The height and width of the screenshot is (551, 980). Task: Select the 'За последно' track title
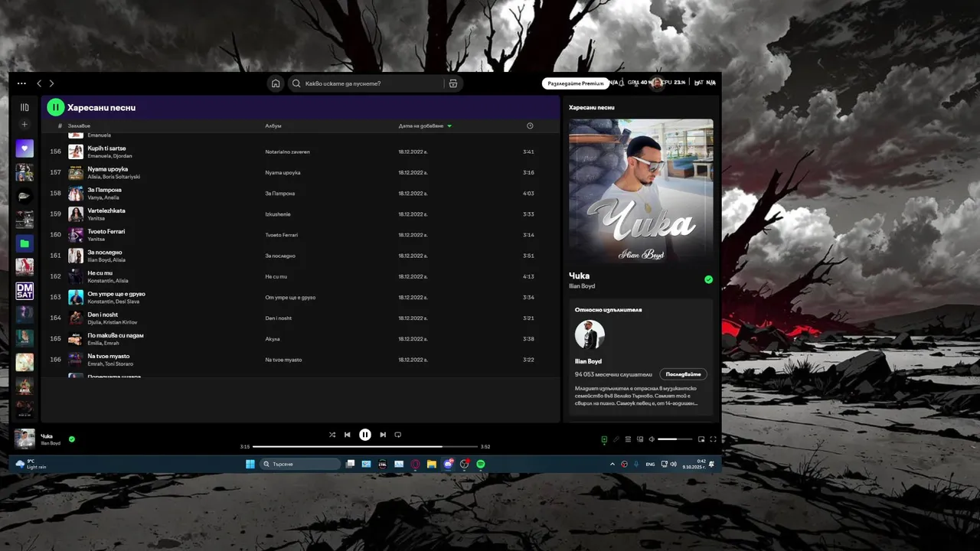(x=105, y=252)
